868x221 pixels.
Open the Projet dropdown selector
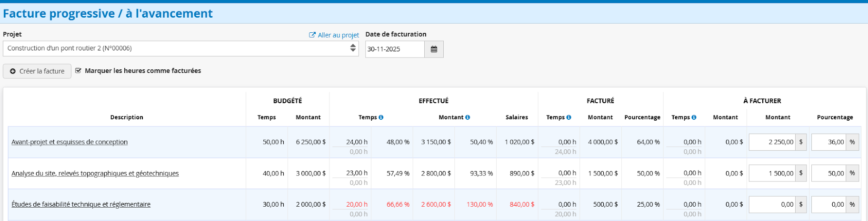coord(181,48)
